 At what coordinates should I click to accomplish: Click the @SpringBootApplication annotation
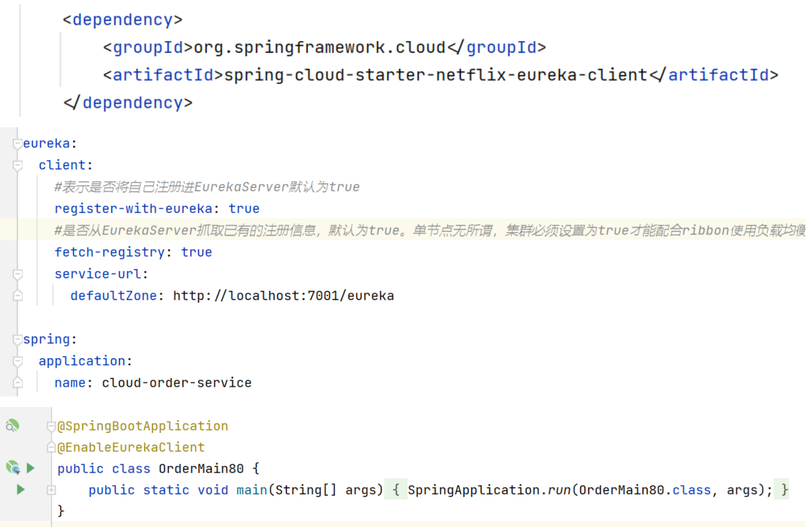pyautogui.click(x=143, y=426)
